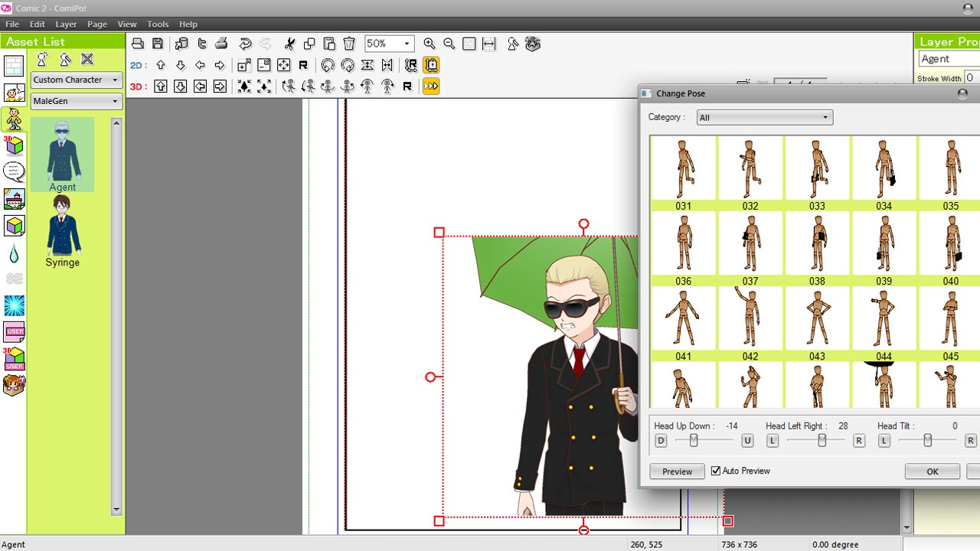Click the 2D flip horizontal icon
Screen dimensions: 980x551
tap(387, 65)
